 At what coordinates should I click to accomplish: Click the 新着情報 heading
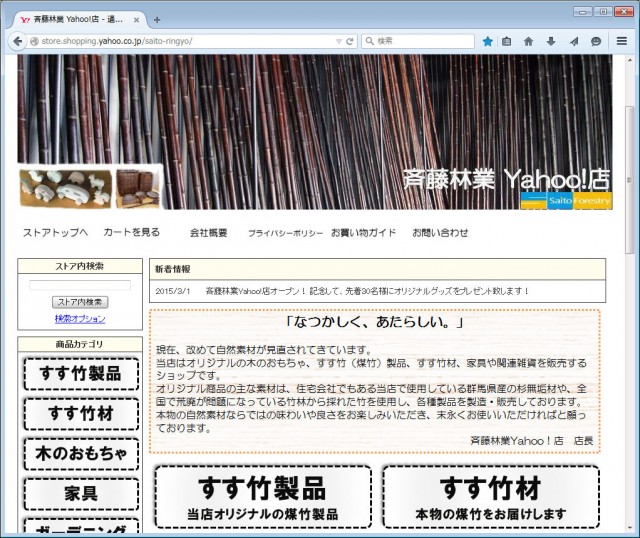(x=173, y=269)
